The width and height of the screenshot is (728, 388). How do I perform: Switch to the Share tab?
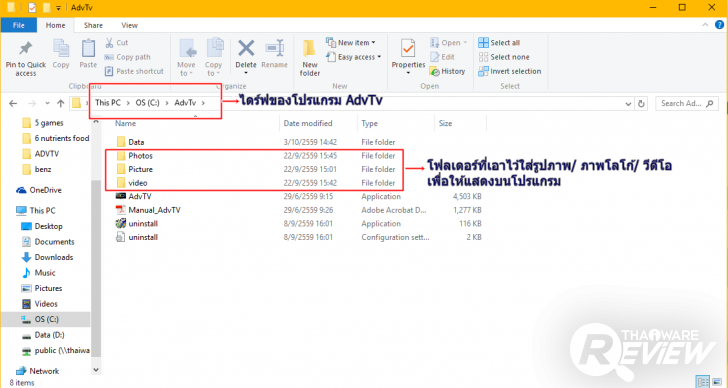[x=93, y=25]
